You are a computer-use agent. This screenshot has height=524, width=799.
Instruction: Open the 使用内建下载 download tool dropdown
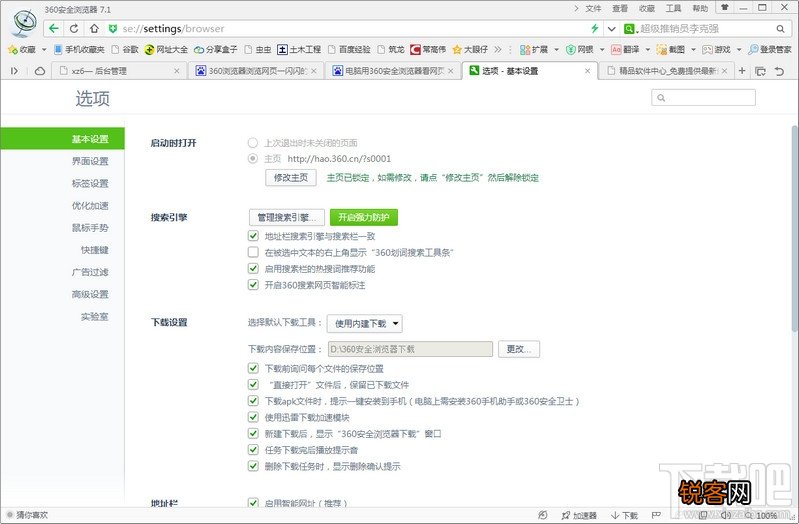click(365, 324)
